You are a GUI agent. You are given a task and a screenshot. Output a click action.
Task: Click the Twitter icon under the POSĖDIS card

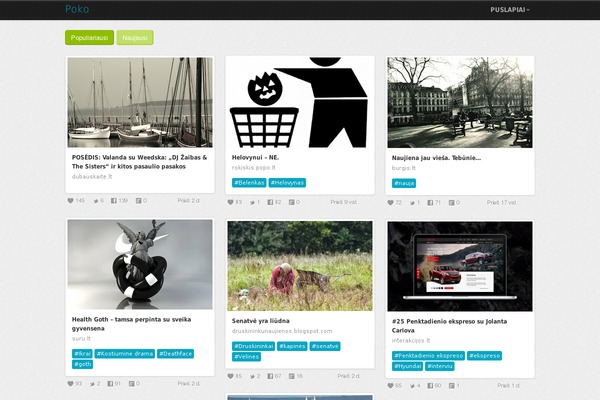pos(96,201)
